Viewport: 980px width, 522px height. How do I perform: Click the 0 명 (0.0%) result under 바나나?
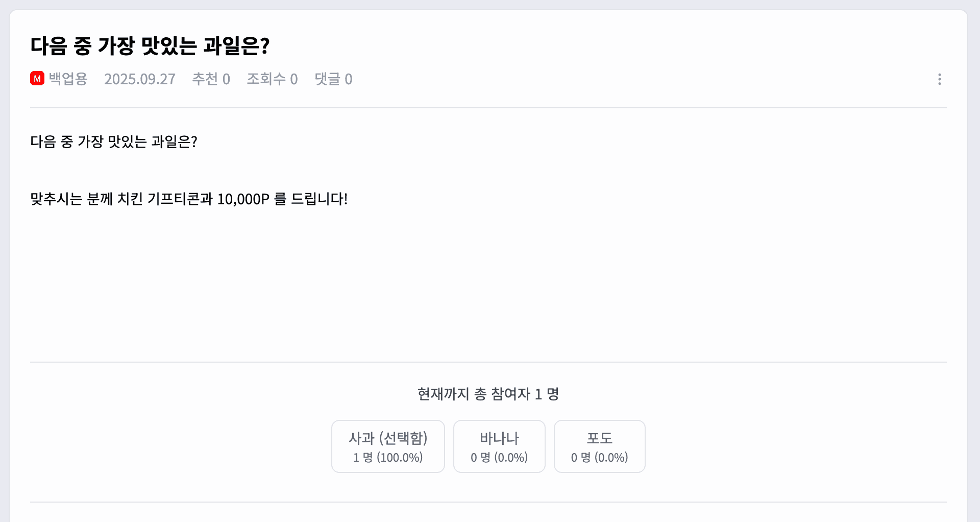(x=499, y=458)
